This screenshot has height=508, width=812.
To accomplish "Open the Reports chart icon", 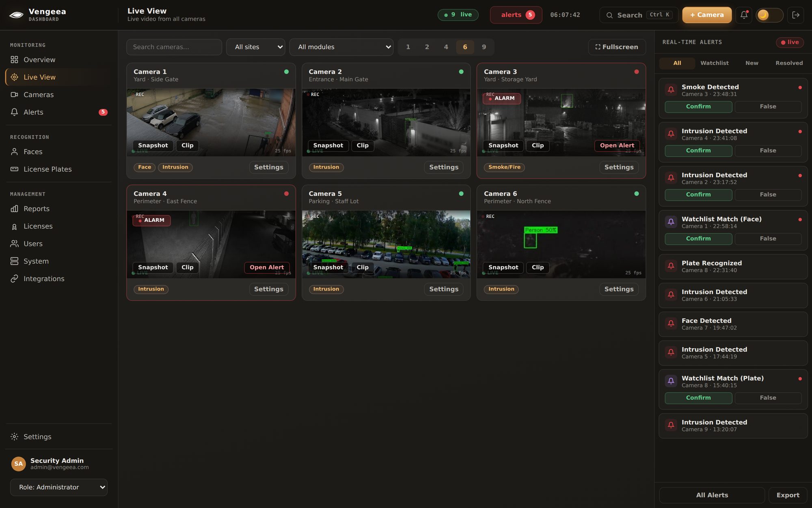I will coord(14,208).
